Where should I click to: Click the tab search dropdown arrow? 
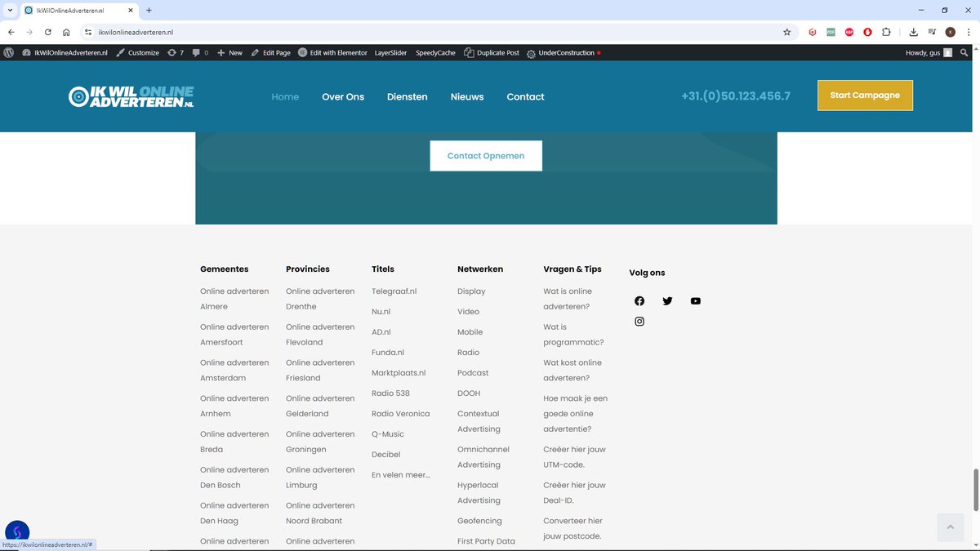point(9,11)
